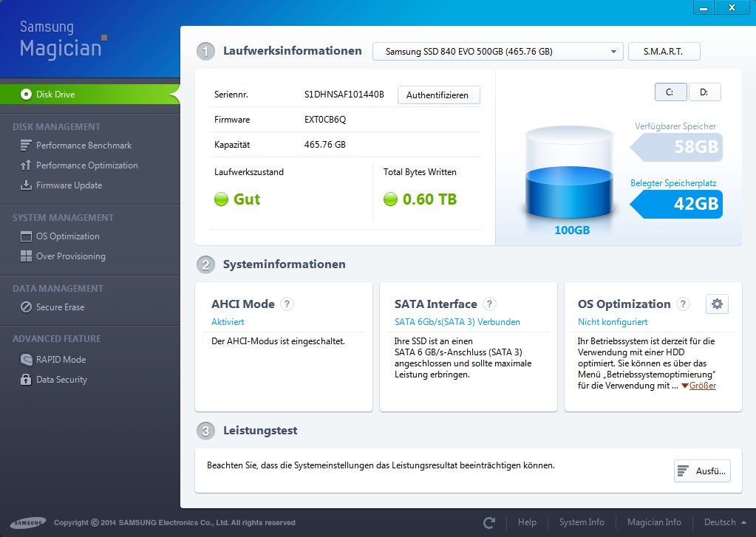Click the refresh arrow in footer
Screen dimensions: 756x537
[489, 522]
